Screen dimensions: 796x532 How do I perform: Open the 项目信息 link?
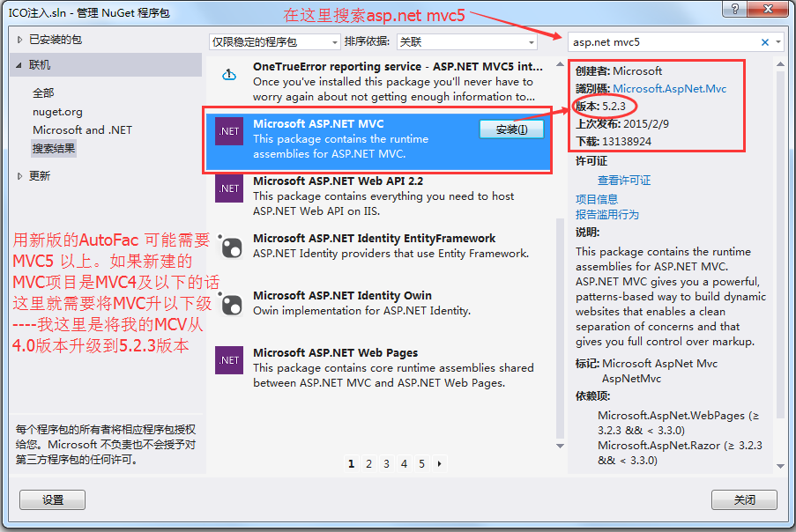[x=597, y=199]
